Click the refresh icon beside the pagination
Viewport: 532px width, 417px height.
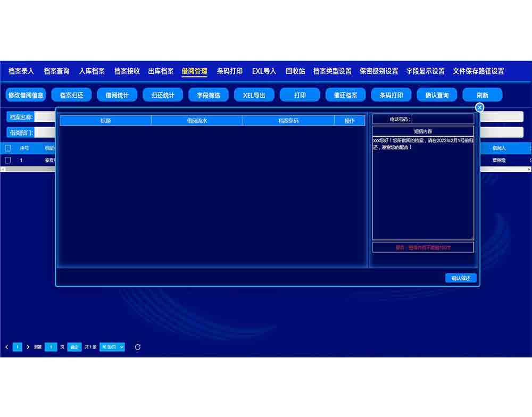138,347
